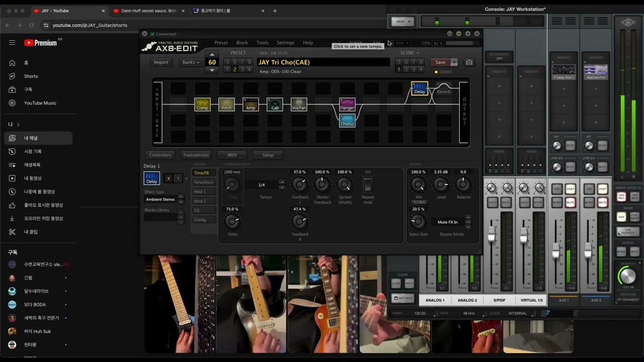Select the Reverb block in the grid
The height and width of the screenshot is (362, 644).
(444, 88)
